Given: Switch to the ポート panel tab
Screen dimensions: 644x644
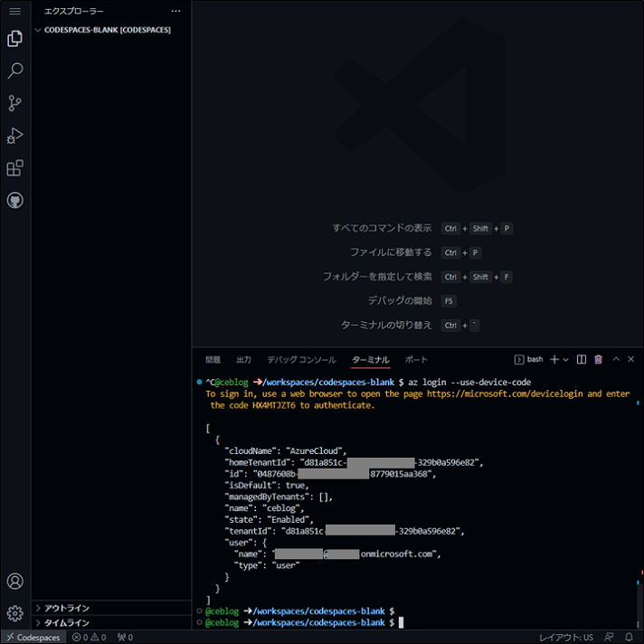Looking at the screenshot, I should [416, 360].
